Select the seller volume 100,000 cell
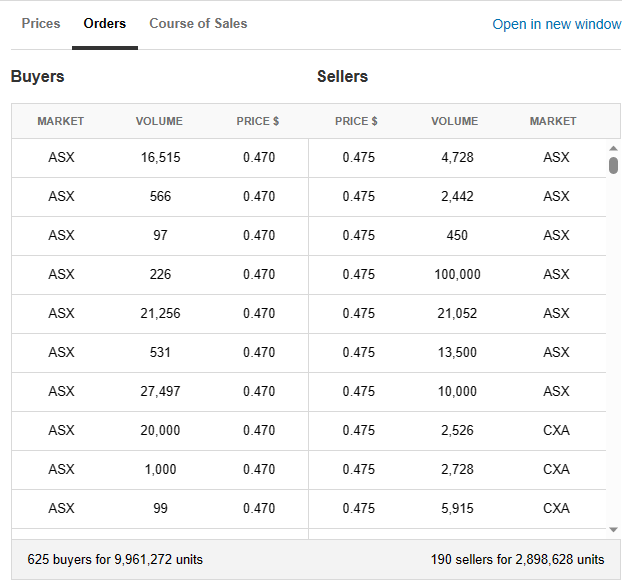This screenshot has height=580, width=622. pos(457,274)
